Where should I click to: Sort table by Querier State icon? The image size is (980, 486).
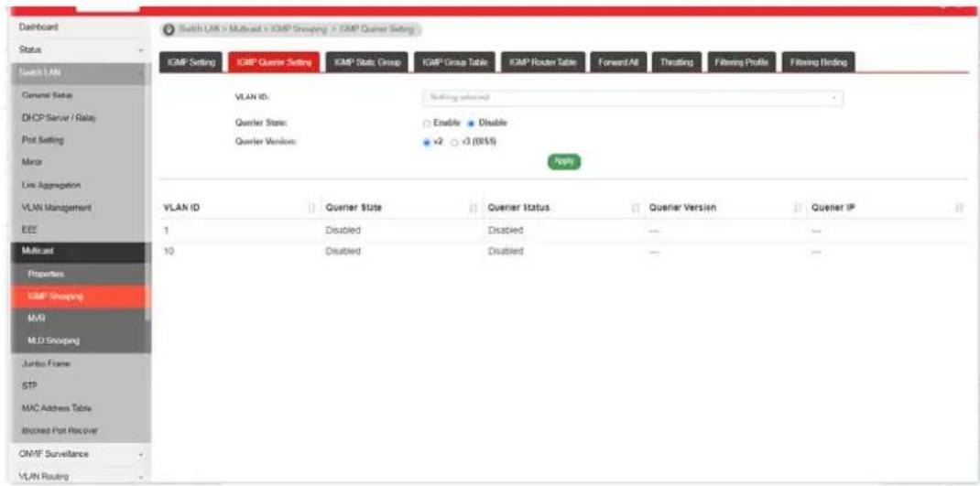(474, 208)
